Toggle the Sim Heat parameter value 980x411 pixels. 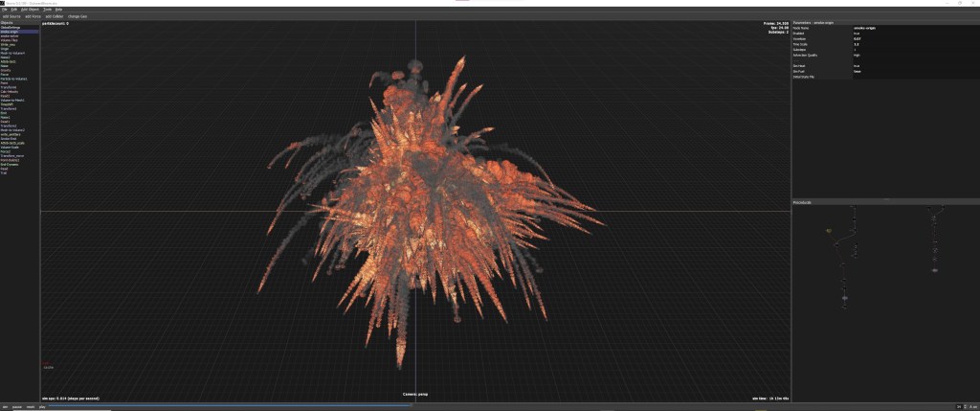pyautogui.click(x=856, y=65)
